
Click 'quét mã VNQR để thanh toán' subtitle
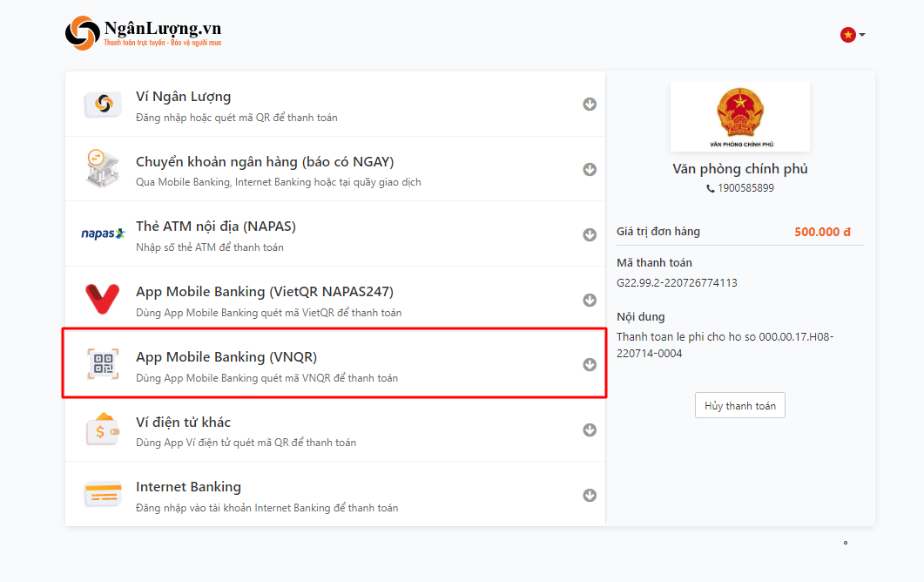[267, 377]
